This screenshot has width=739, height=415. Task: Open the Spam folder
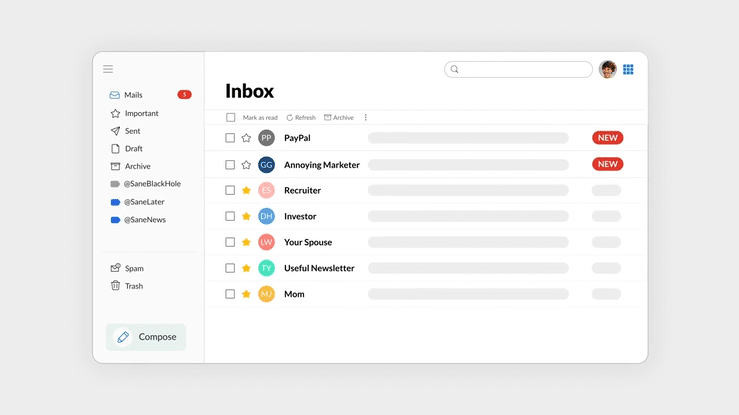click(133, 268)
